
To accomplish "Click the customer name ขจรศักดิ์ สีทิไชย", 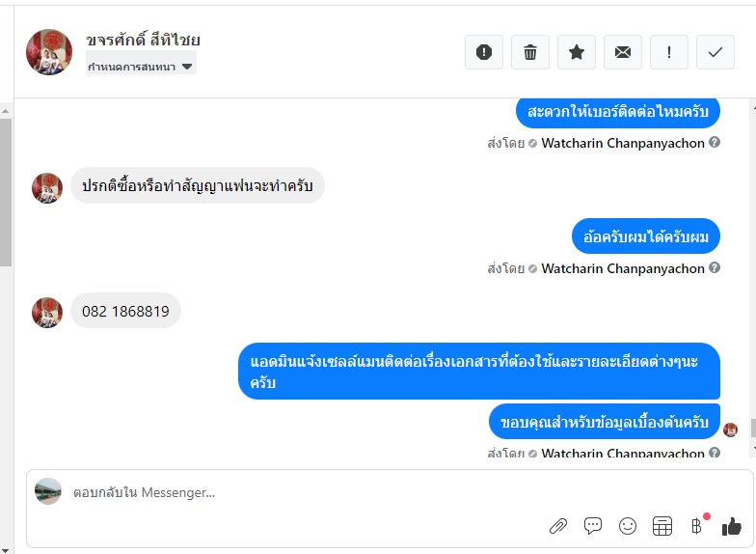I will [x=143, y=41].
